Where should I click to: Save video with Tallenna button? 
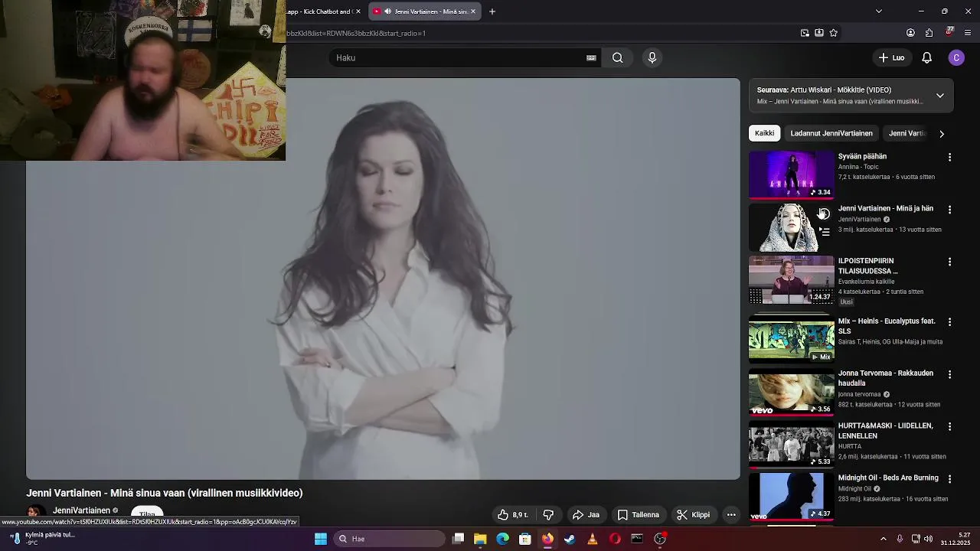pyautogui.click(x=639, y=515)
